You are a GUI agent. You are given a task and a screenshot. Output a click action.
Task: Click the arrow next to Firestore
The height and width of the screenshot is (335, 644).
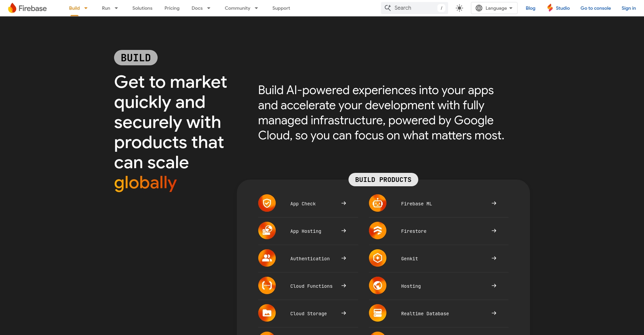[494, 231]
